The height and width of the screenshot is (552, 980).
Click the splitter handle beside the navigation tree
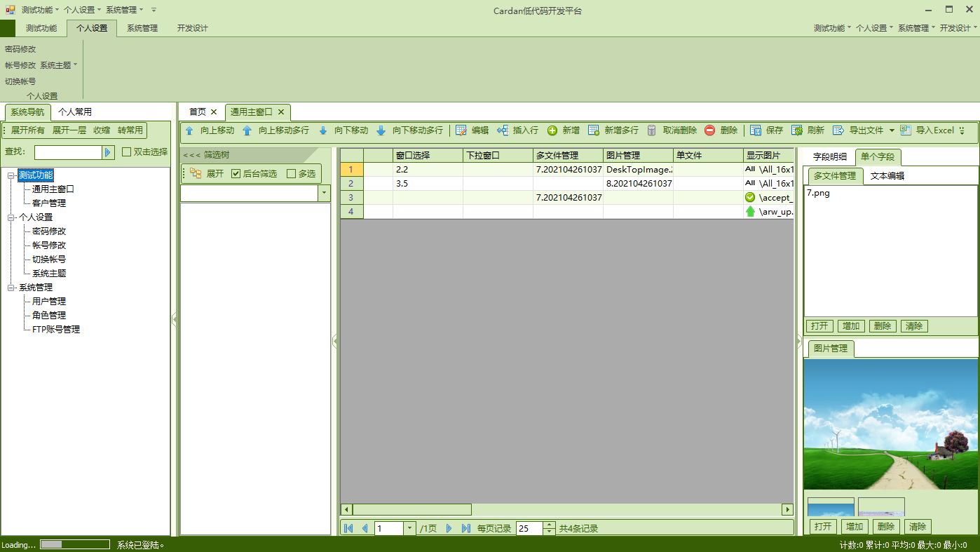175,319
